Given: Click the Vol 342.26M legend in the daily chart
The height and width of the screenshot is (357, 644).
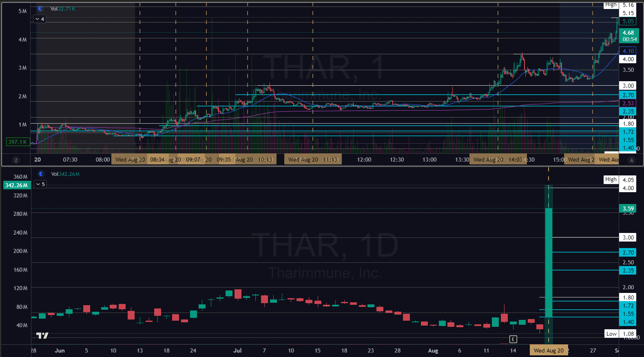Looking at the screenshot, I should [x=65, y=174].
